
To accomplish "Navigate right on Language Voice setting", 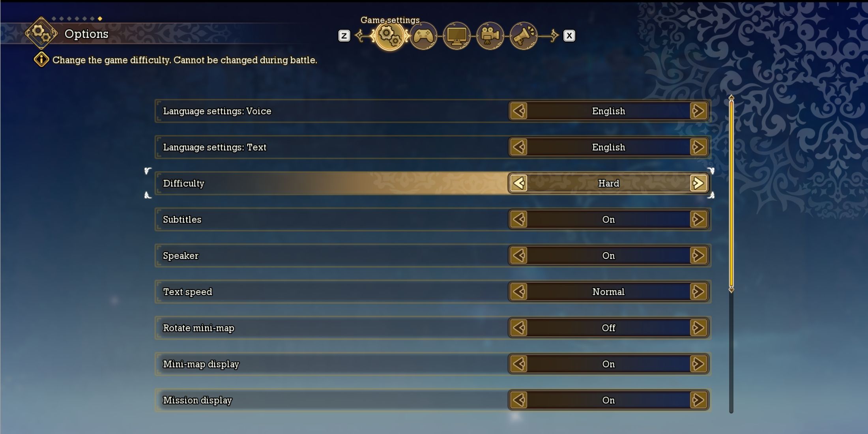I will pyautogui.click(x=699, y=111).
